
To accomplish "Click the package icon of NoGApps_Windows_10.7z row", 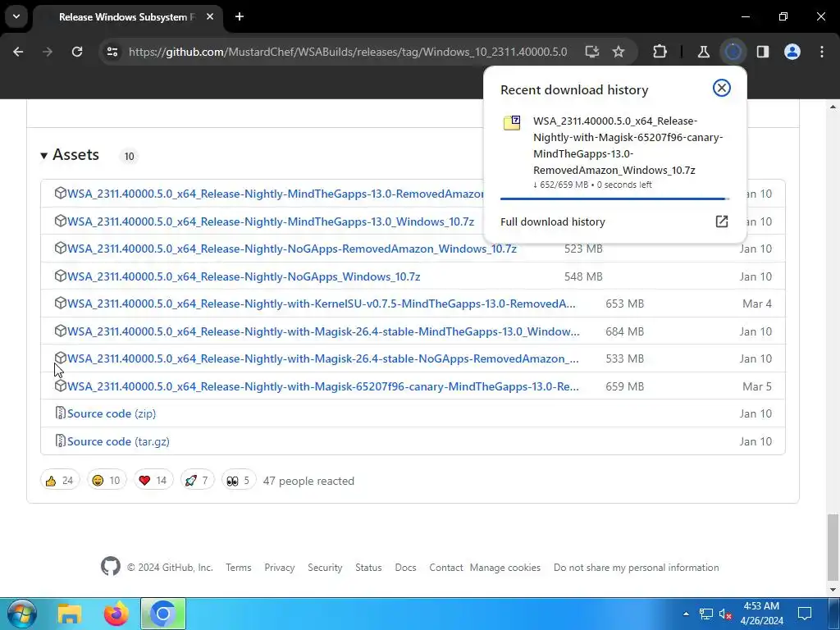I will [60, 276].
